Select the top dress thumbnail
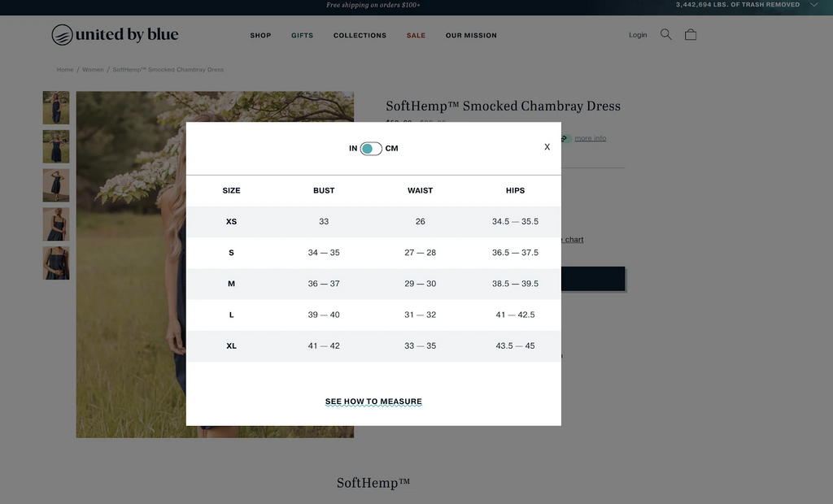Image resolution: width=833 pixels, height=504 pixels. (x=55, y=107)
